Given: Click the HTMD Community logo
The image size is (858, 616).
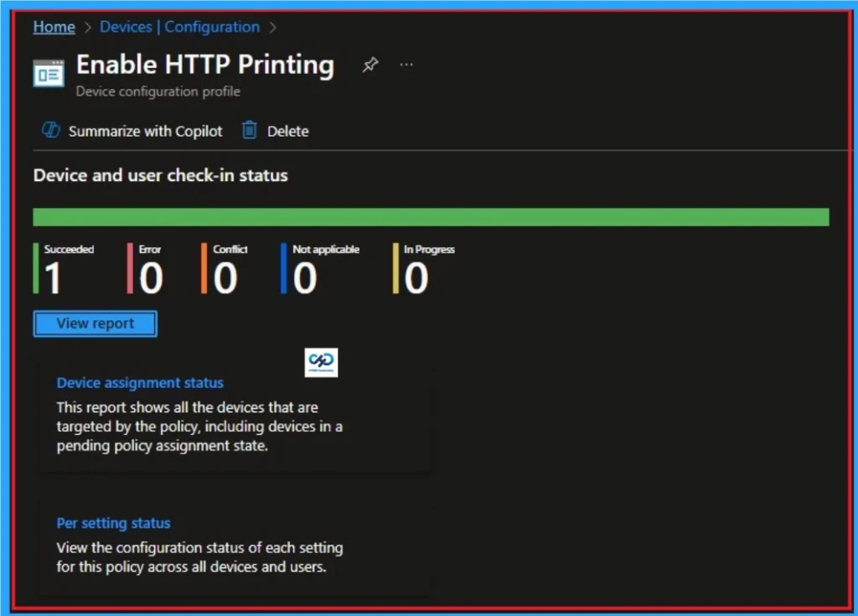Looking at the screenshot, I should [x=320, y=362].
